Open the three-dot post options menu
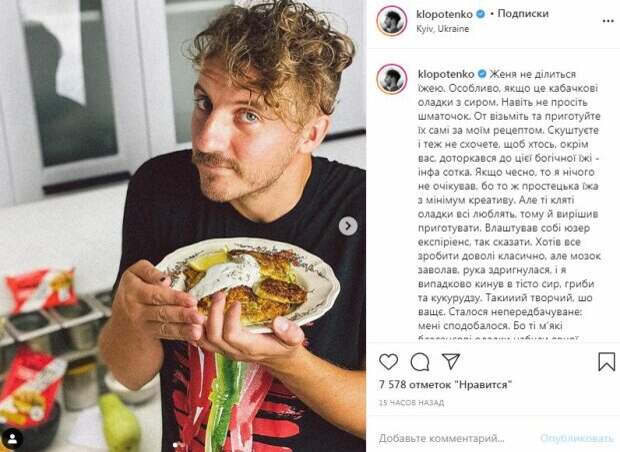The image size is (620, 452). 608,21
